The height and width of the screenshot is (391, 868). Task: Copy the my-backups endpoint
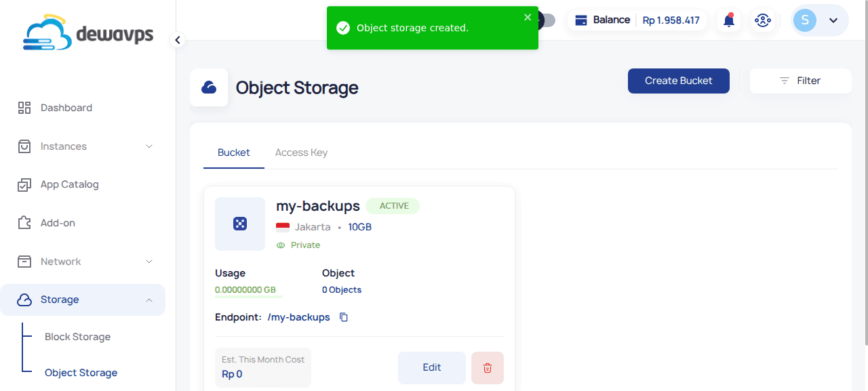(344, 317)
